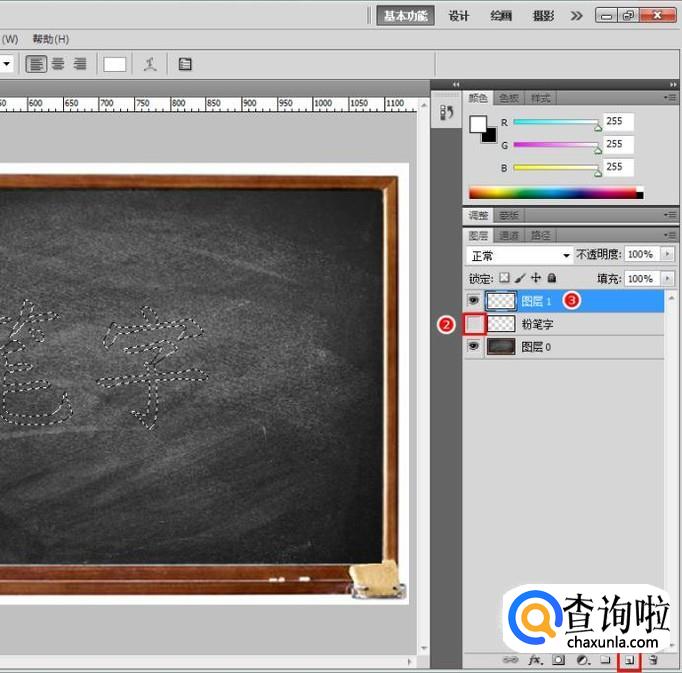Click the foreground color swatch
The width and height of the screenshot is (682, 673).
479,124
